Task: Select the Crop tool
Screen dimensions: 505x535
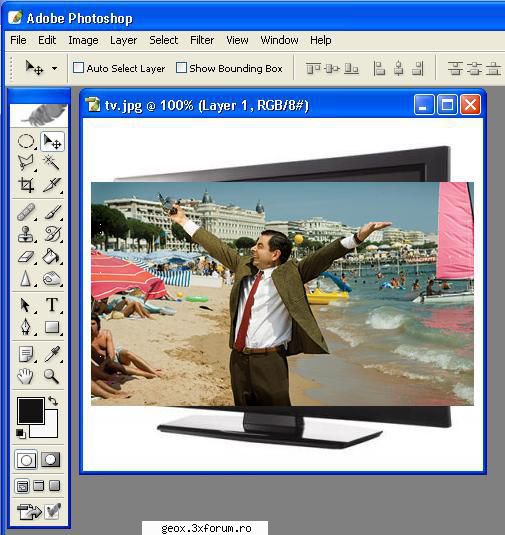Action: 26,185
